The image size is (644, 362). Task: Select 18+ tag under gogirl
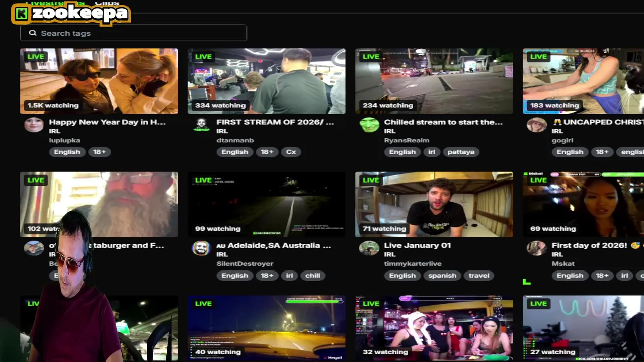pos(602,152)
